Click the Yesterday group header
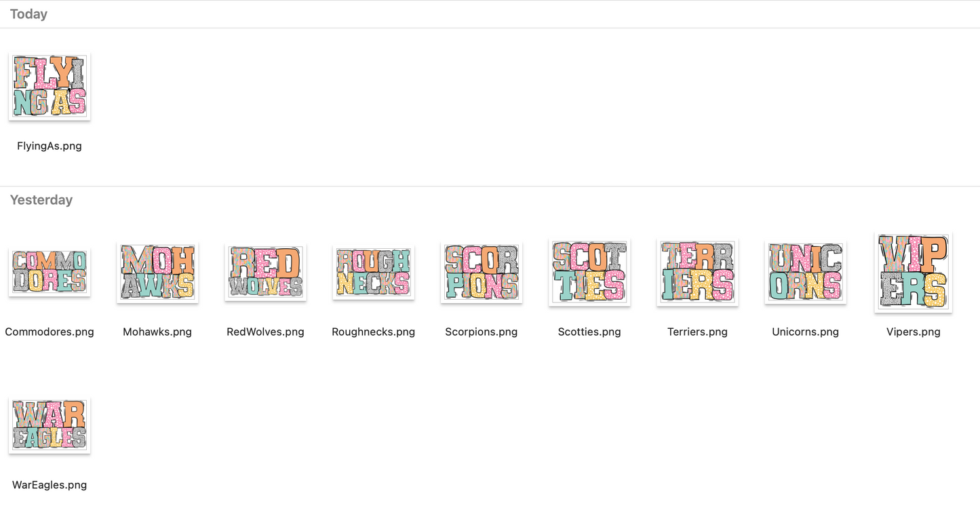The width and height of the screenshot is (980, 516). pos(41,200)
